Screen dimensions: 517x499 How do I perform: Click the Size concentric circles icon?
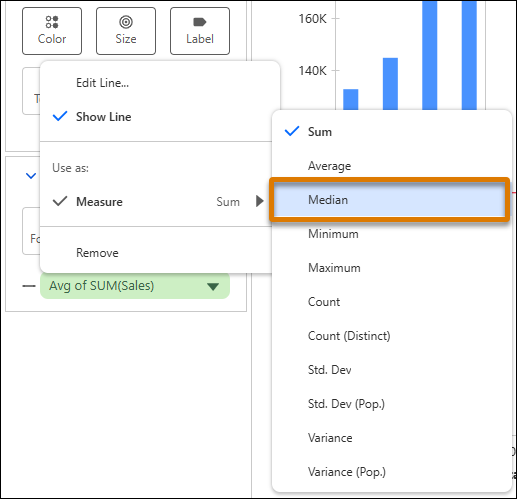point(126,22)
